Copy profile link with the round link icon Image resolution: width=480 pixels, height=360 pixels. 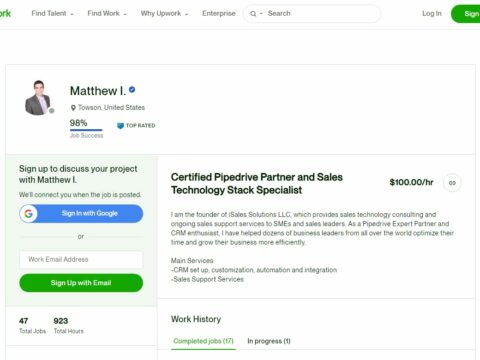click(452, 183)
